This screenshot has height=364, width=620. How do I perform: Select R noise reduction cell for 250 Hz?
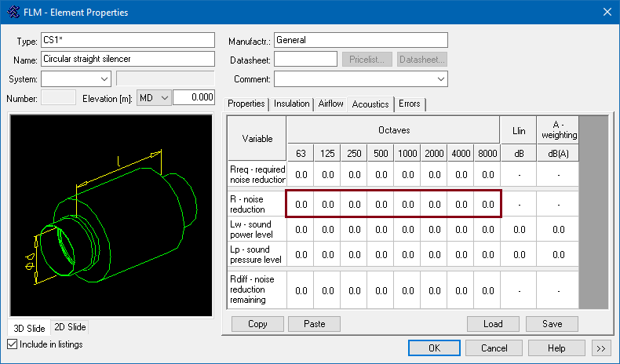point(354,204)
